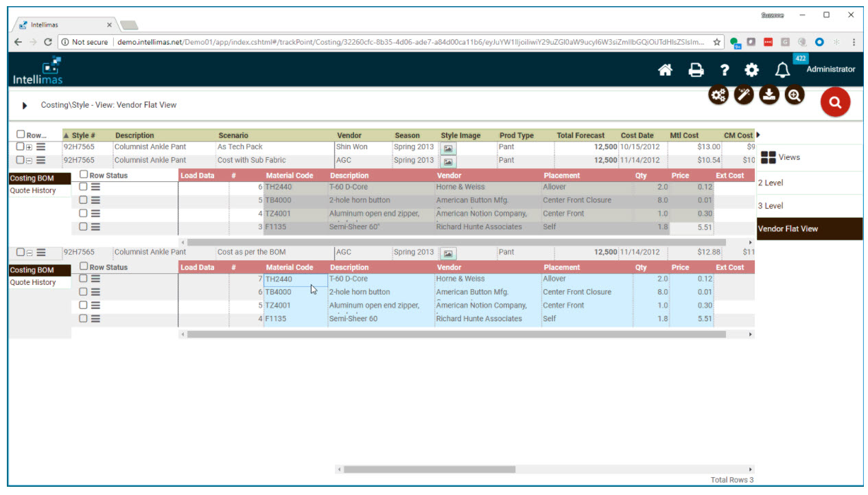Open the Home icon in the header
Viewport: 868px width, 495px height.
664,70
